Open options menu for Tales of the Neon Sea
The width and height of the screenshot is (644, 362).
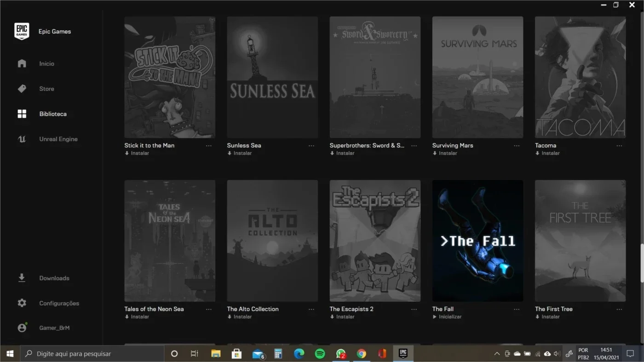pyautogui.click(x=209, y=309)
